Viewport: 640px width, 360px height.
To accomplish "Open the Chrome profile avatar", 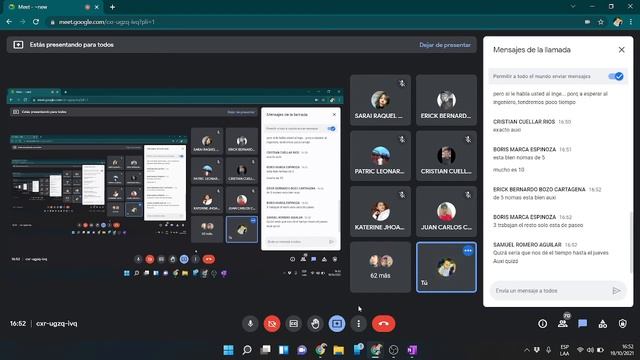I will click(x=618, y=22).
